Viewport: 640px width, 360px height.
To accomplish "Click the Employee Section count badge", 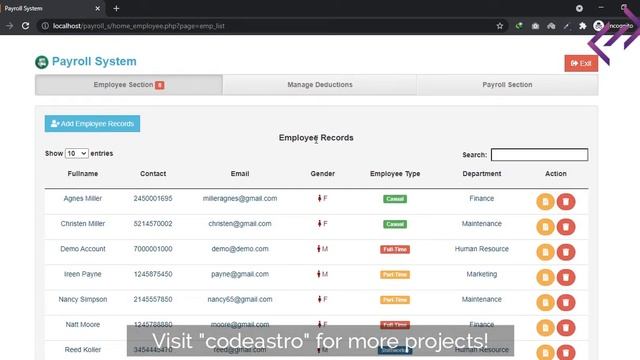I will [x=160, y=85].
